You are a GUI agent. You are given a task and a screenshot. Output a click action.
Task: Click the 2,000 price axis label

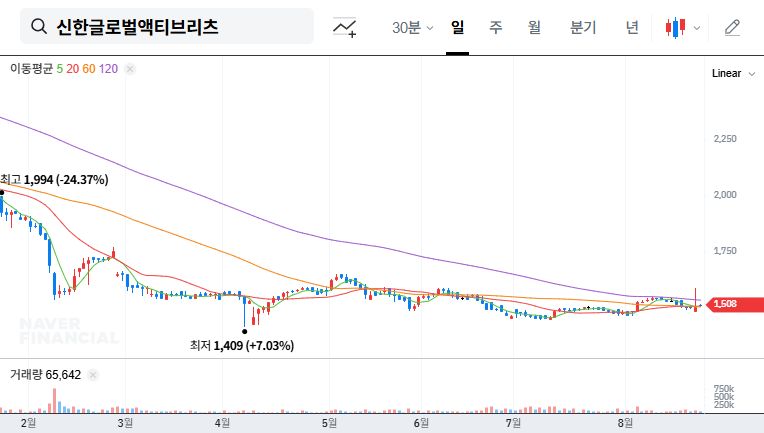pos(725,195)
